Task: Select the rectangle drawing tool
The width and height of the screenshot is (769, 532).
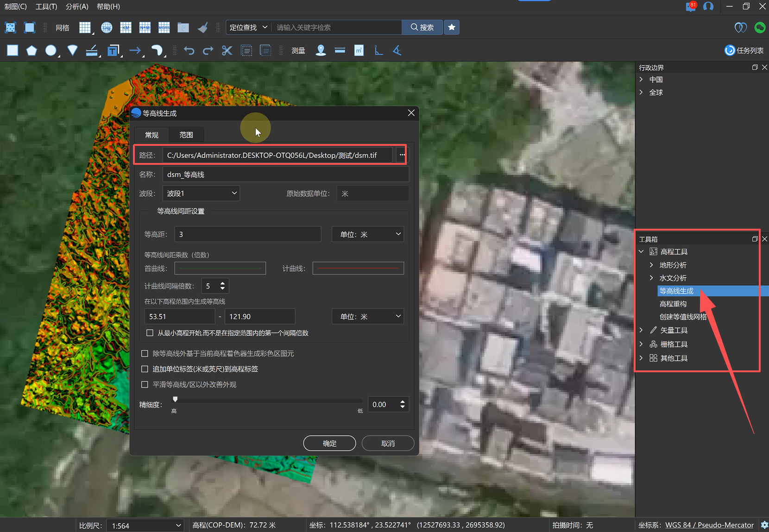Action: point(13,50)
